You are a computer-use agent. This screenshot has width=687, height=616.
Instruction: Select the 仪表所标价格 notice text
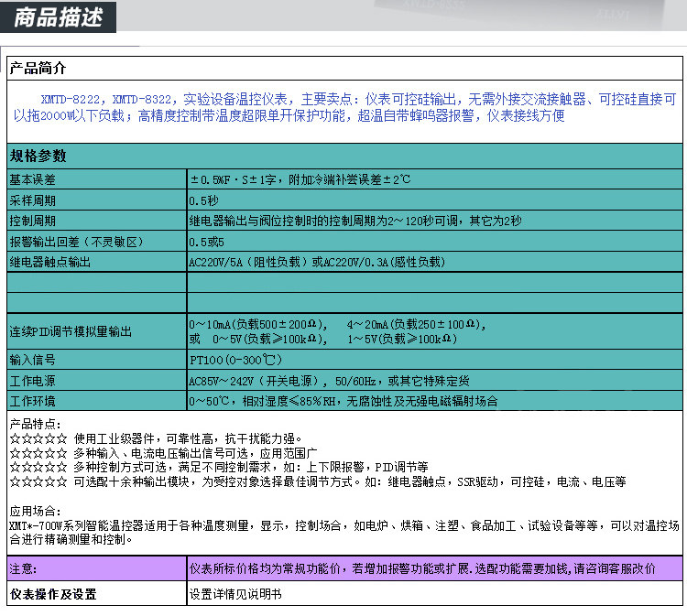[422, 568]
